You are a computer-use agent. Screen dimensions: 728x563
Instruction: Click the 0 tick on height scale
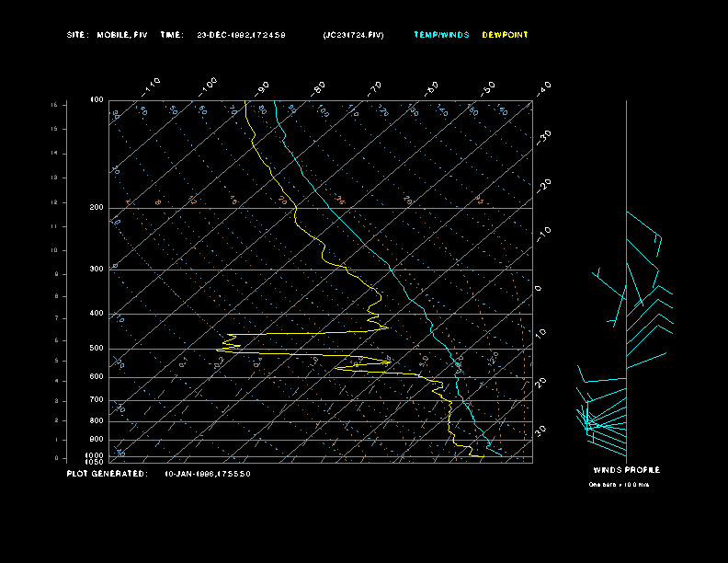(56, 458)
